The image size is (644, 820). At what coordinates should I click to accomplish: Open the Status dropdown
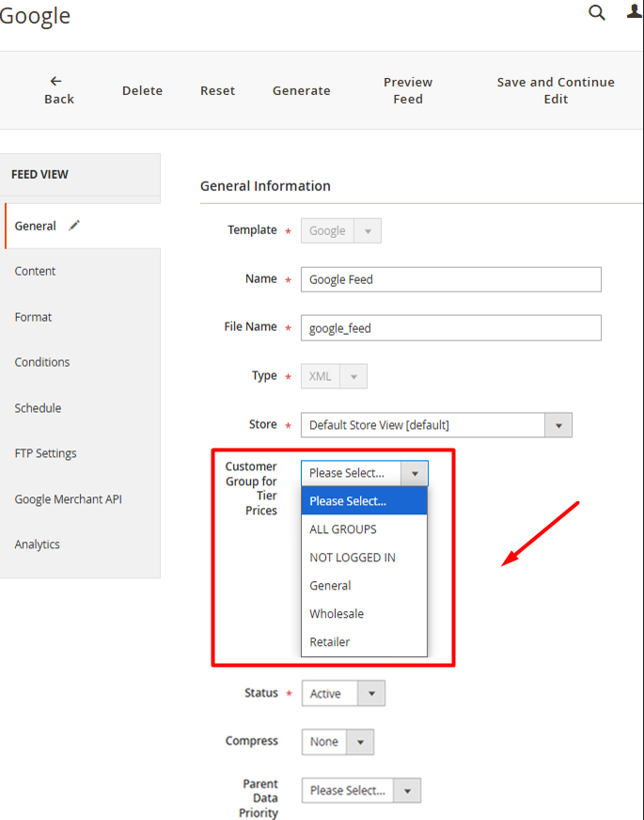(x=343, y=693)
